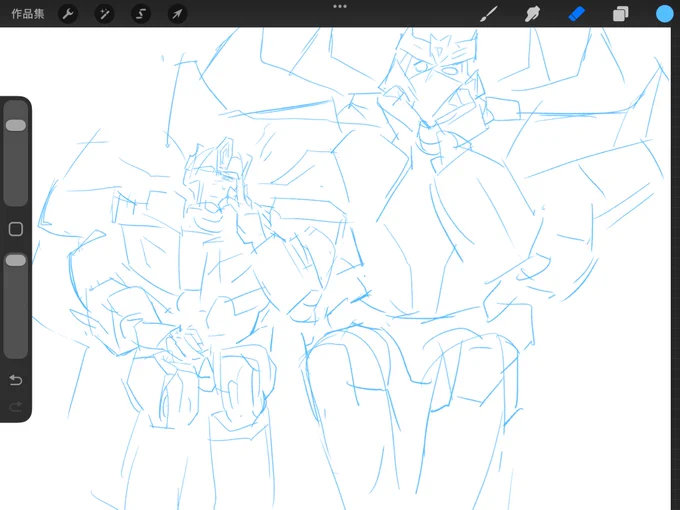Redo the undone stroke

tap(16, 407)
